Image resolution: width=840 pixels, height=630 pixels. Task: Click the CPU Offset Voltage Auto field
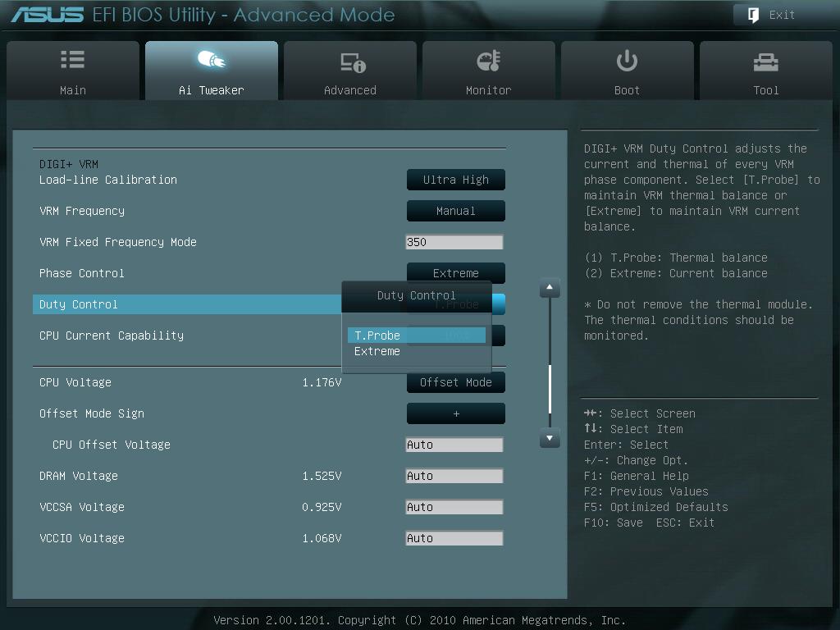click(454, 445)
